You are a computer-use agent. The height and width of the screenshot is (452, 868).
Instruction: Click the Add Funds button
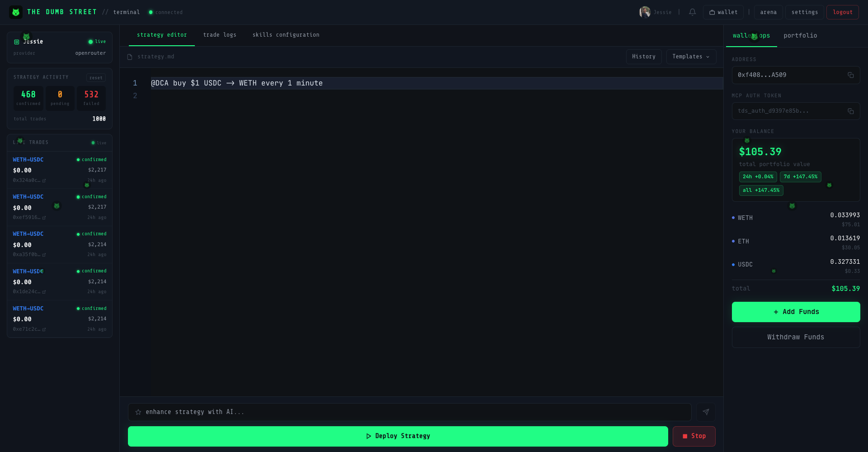tap(796, 312)
